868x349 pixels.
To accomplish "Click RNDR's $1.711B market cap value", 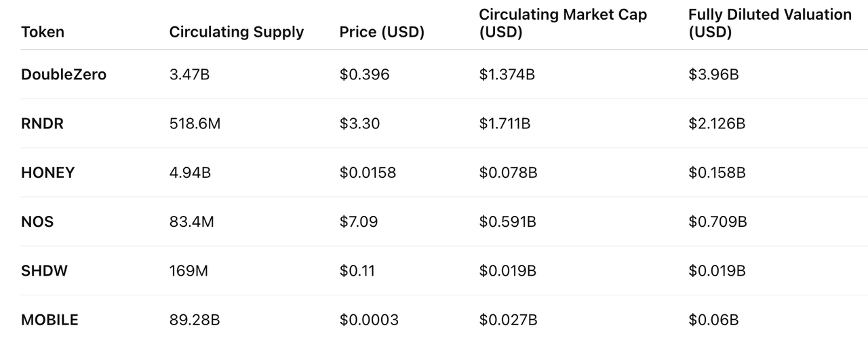I will click(507, 124).
